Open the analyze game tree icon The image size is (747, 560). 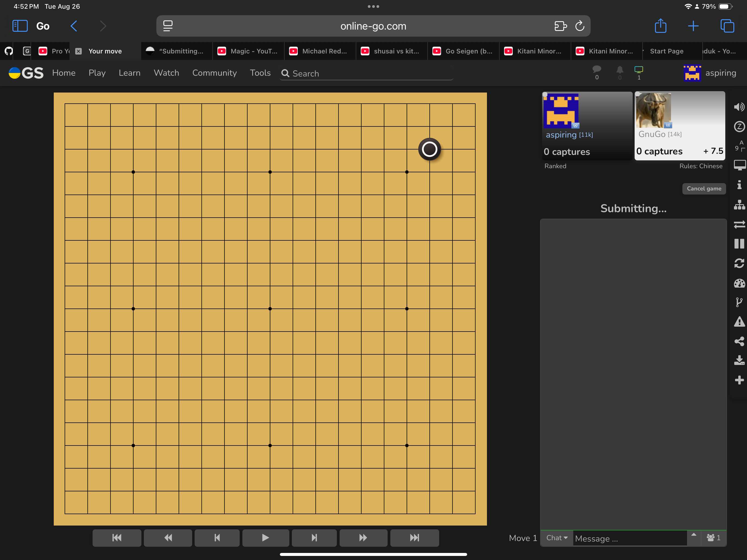pyautogui.click(x=739, y=205)
